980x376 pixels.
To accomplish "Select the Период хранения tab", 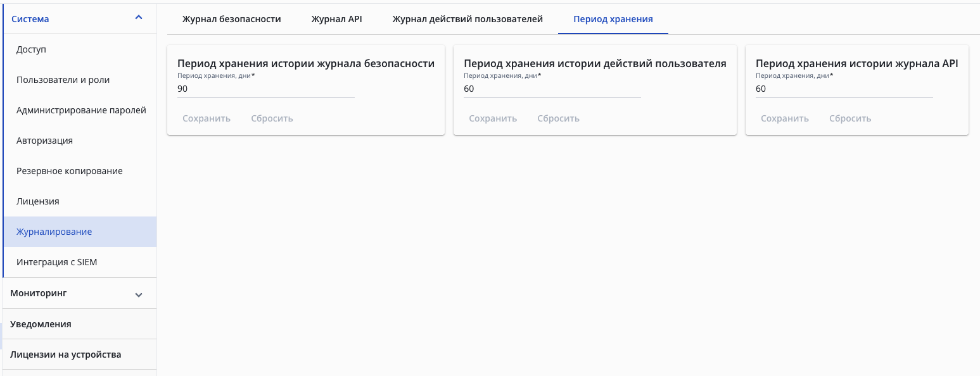I will pyautogui.click(x=613, y=19).
